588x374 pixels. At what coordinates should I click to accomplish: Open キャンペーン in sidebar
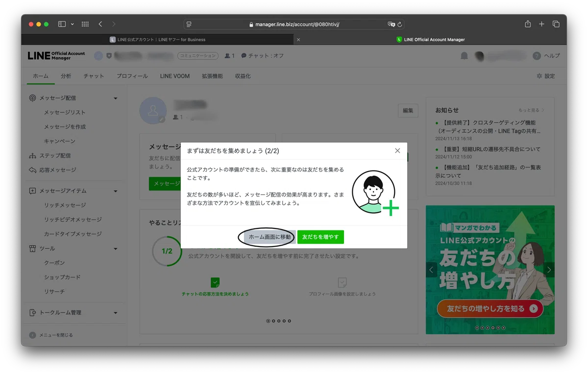pyautogui.click(x=60, y=141)
